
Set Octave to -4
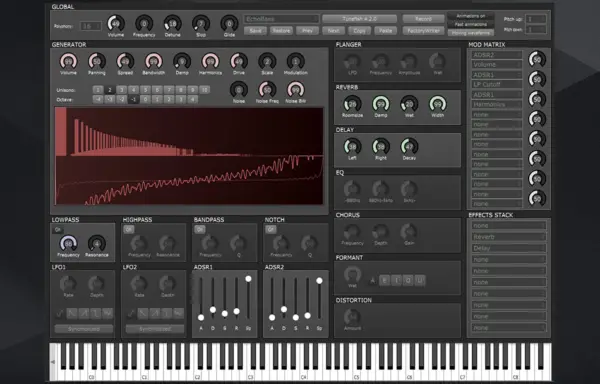[x=98, y=99]
